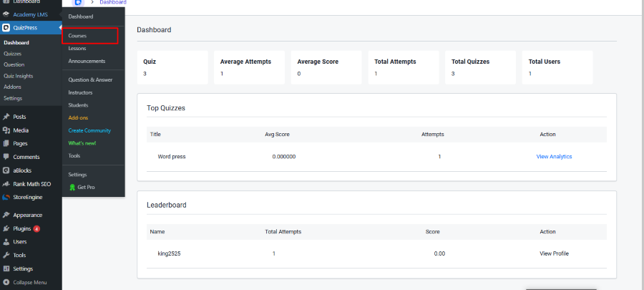Click the Posts pin icon in sidebar
The height and width of the screenshot is (290, 644).
pyautogui.click(x=6, y=117)
